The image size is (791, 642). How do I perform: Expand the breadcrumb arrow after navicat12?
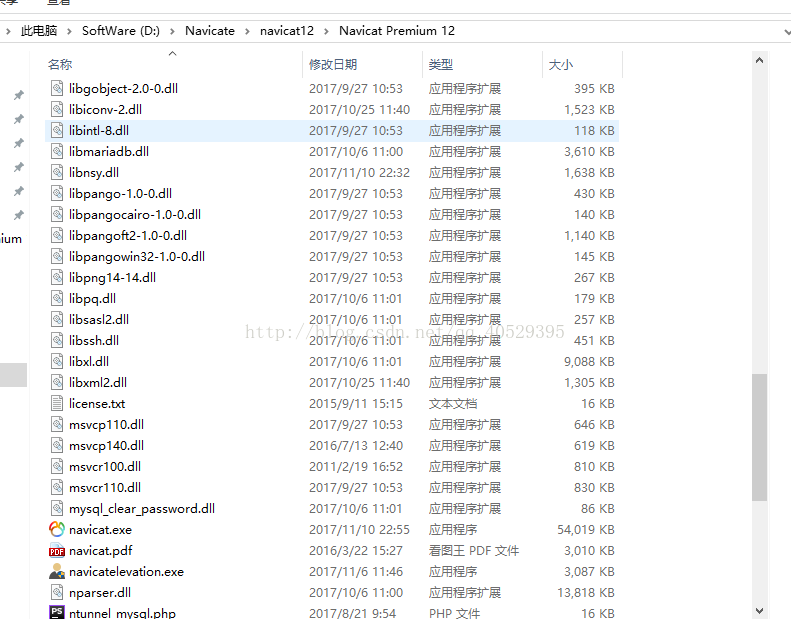(326, 31)
